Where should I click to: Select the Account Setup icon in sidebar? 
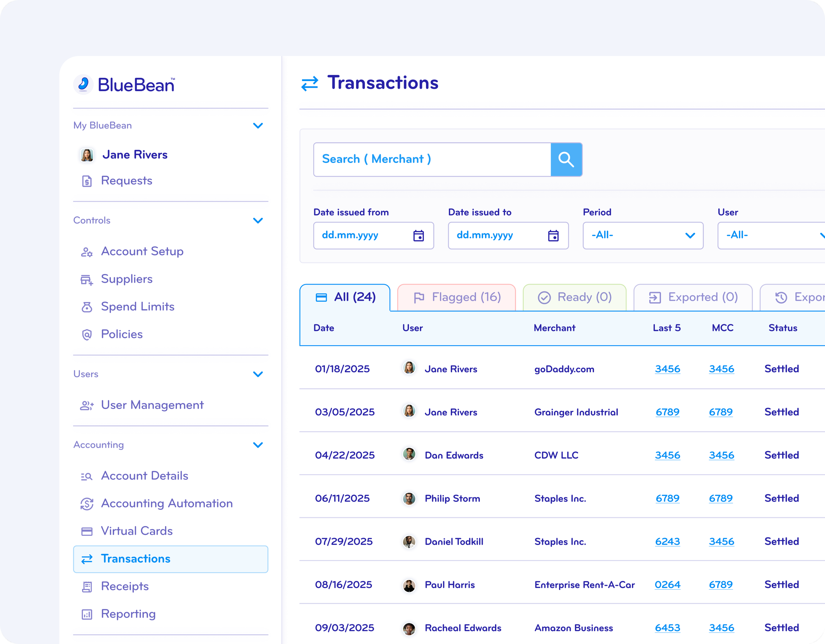[x=87, y=252]
